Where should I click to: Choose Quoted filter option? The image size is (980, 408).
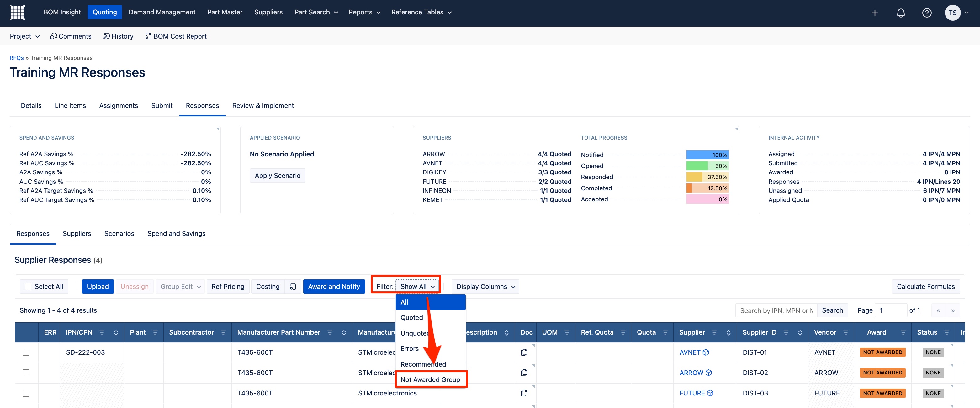click(430, 318)
